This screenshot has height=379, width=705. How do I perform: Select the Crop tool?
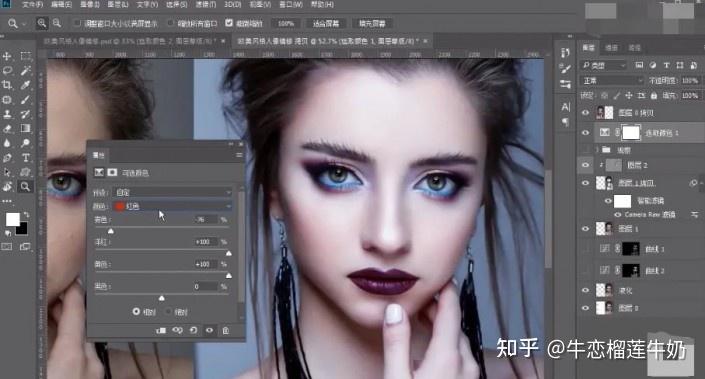tap(7, 85)
